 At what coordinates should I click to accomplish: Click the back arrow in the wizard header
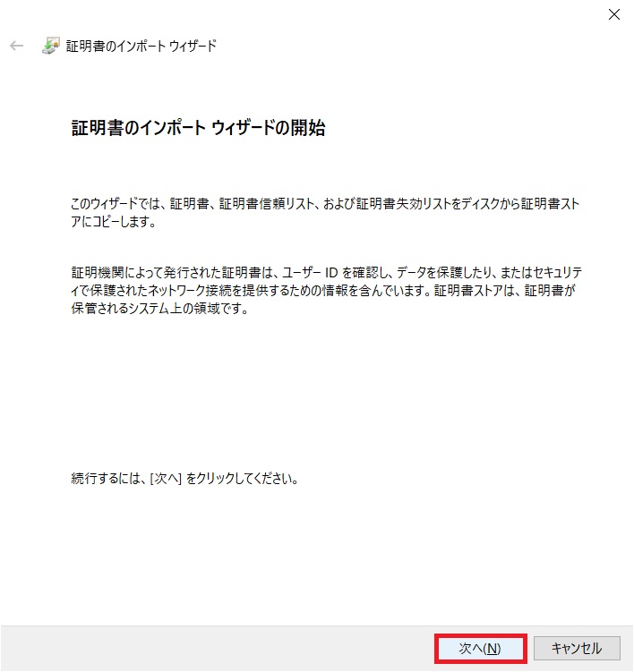16,46
